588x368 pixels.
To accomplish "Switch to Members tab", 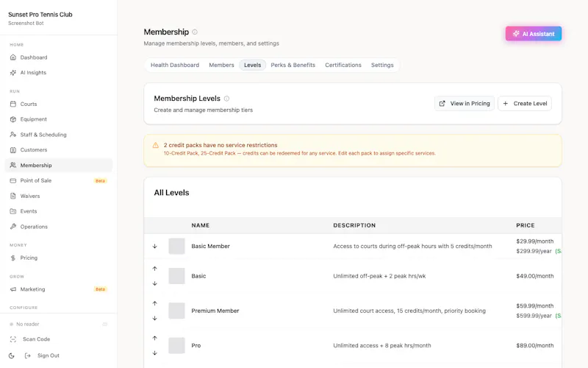I will click(x=221, y=65).
